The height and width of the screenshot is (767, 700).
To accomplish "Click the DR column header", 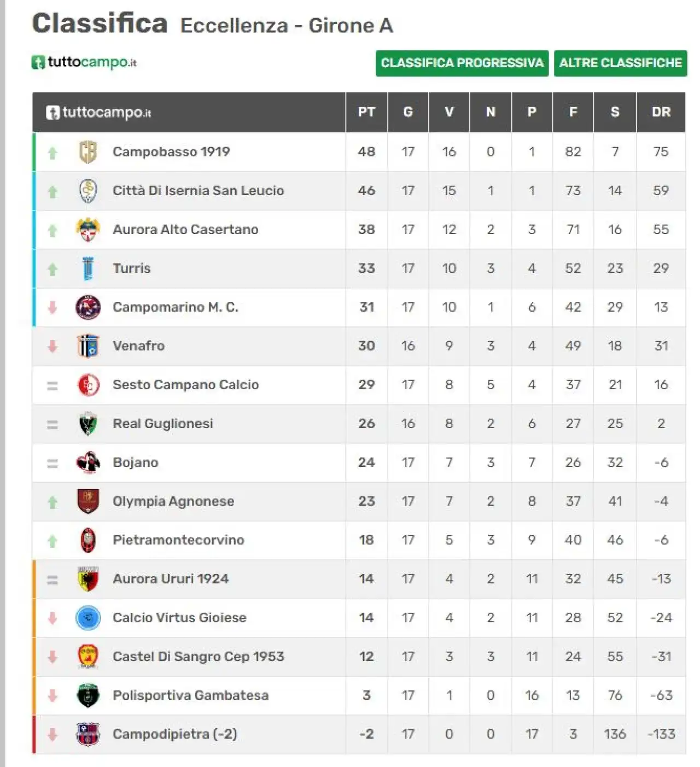I will 661,112.
